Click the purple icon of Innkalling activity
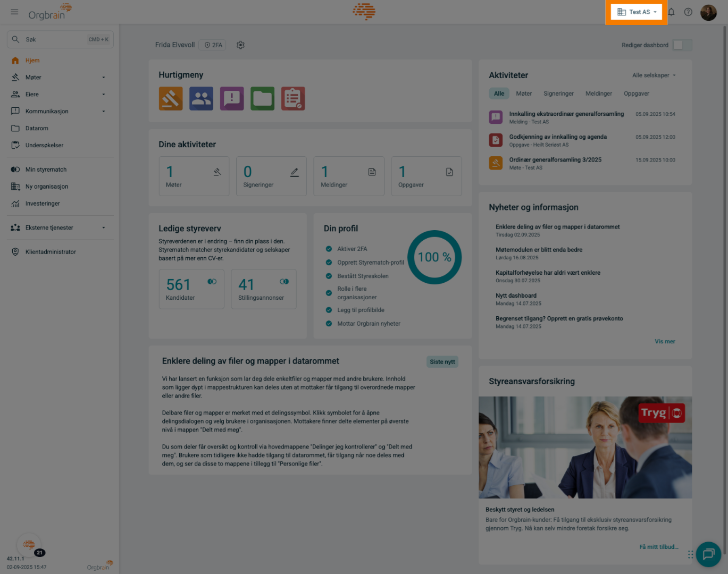 coord(496,117)
